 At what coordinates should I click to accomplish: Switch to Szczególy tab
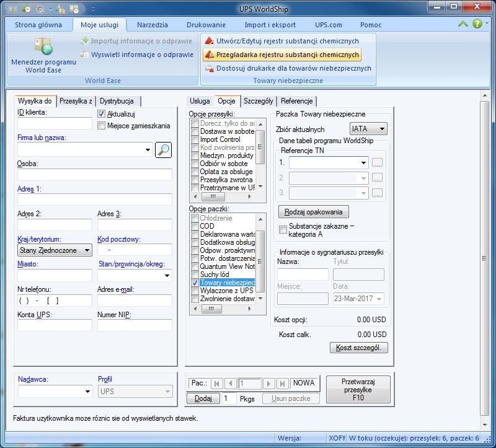coord(258,101)
